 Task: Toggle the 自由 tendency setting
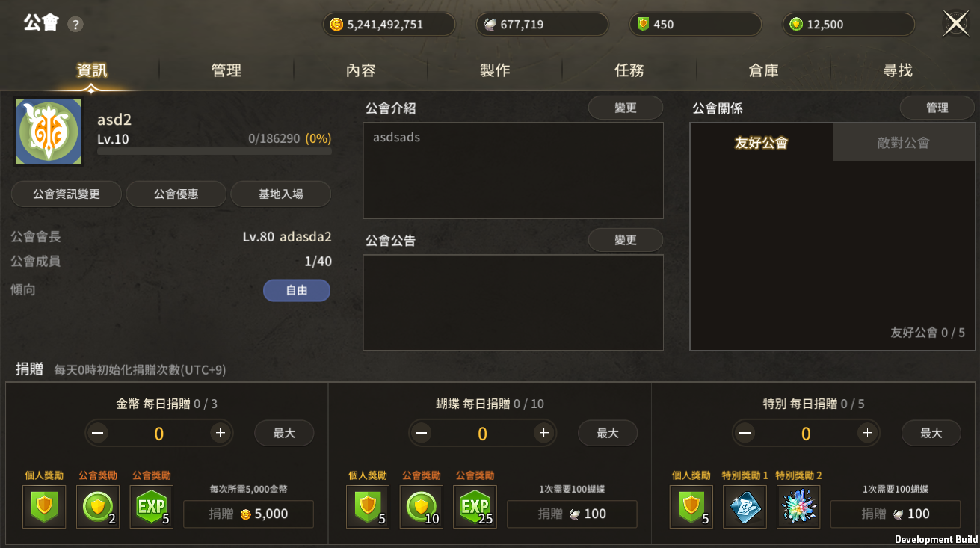point(297,291)
